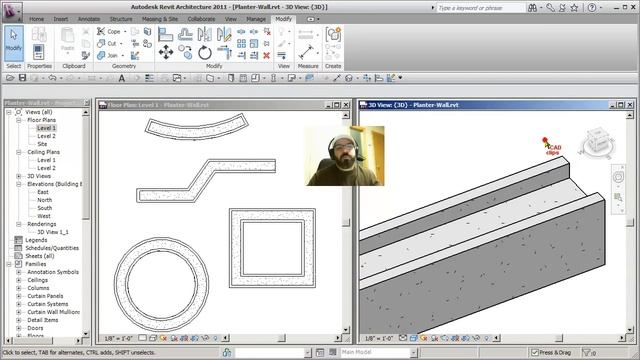Screen dimensions: 640x360
Task: Select the Scale tool
Action: tap(254, 43)
